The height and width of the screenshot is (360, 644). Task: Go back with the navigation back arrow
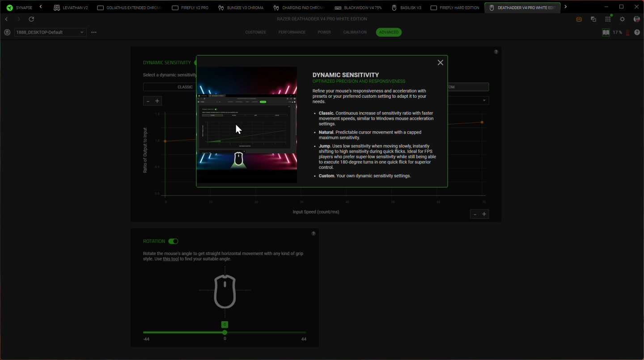click(7, 19)
